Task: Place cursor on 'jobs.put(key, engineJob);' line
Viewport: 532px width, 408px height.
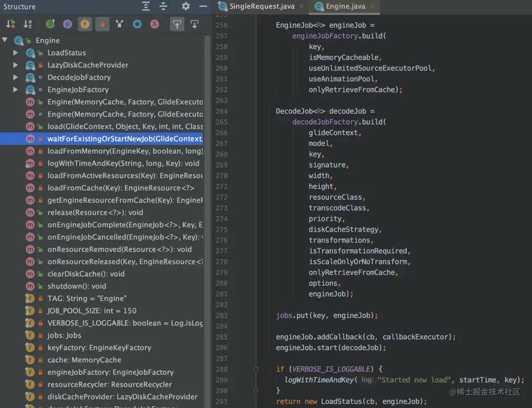Action: click(327, 315)
